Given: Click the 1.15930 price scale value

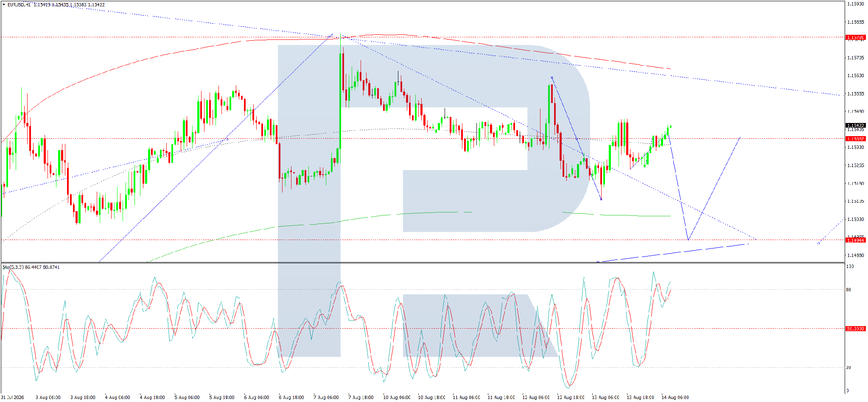Looking at the screenshot, I should [x=855, y=4].
